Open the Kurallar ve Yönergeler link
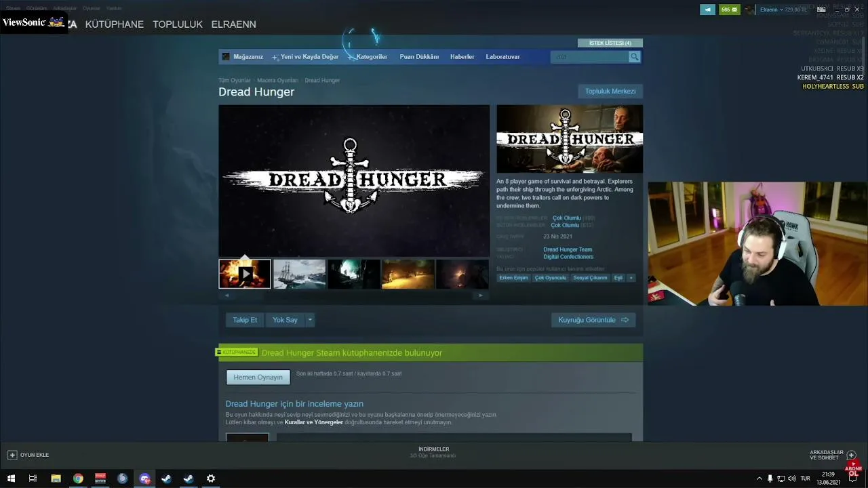 pyautogui.click(x=314, y=422)
